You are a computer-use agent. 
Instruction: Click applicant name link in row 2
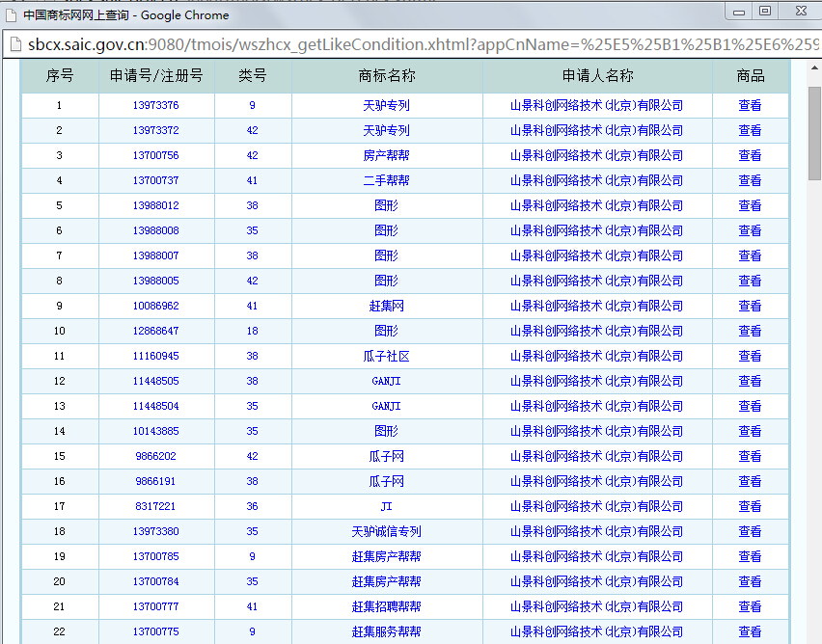(596, 130)
